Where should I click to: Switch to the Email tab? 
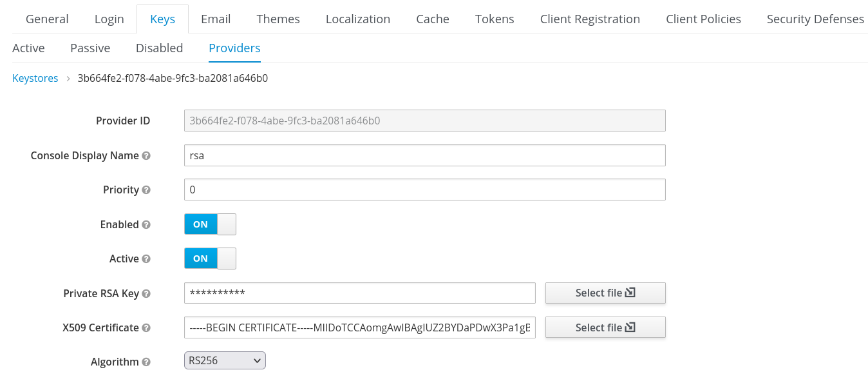[216, 19]
